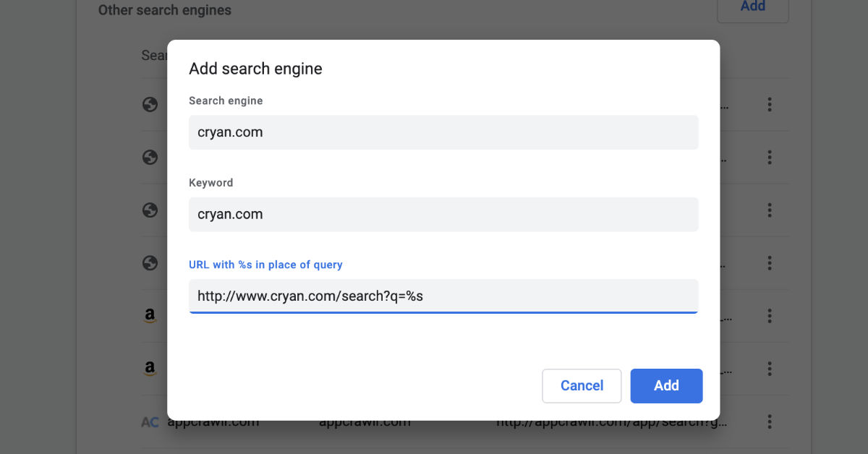
Task: Open three-dot menu for third globe row
Action: click(x=770, y=210)
